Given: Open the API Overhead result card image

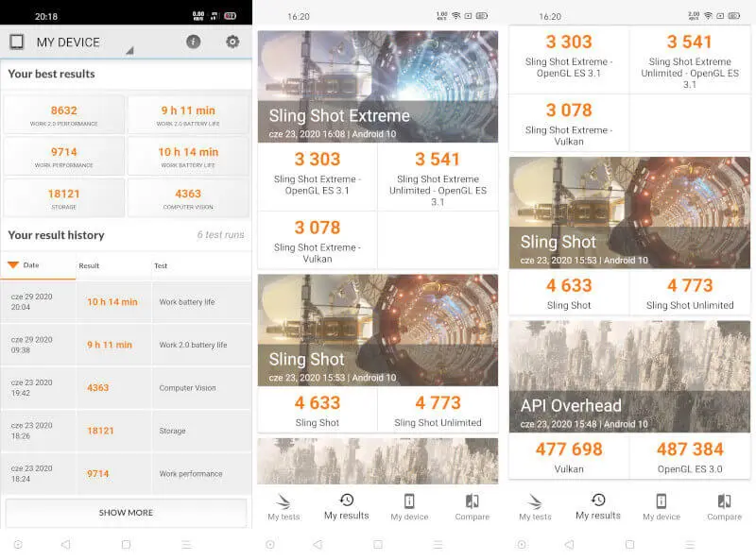Looking at the screenshot, I should coord(629,376).
